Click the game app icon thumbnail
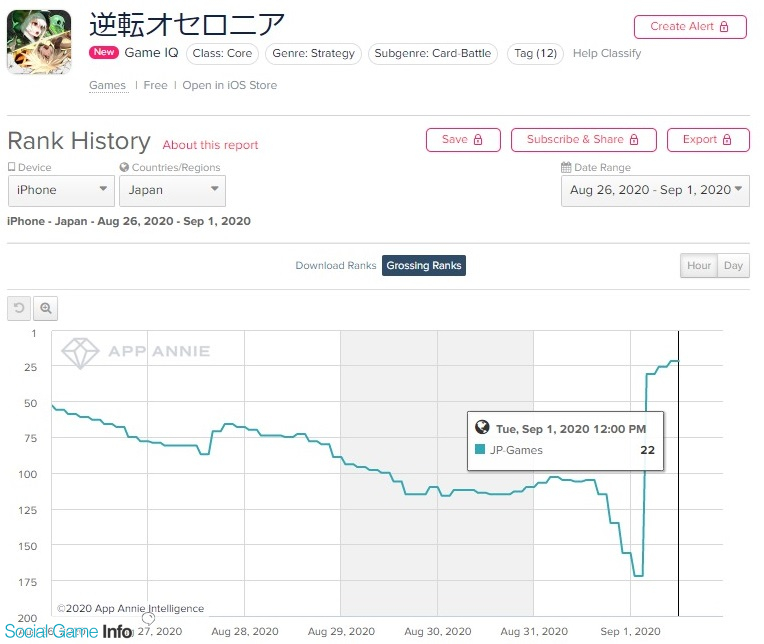Image resolution: width=764 pixels, height=644 pixels. click(x=39, y=42)
